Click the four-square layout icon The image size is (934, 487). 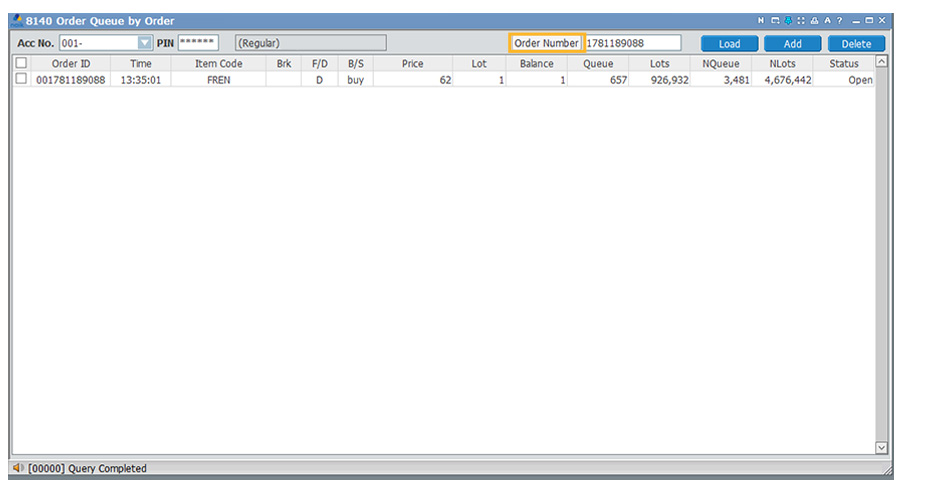[800, 21]
